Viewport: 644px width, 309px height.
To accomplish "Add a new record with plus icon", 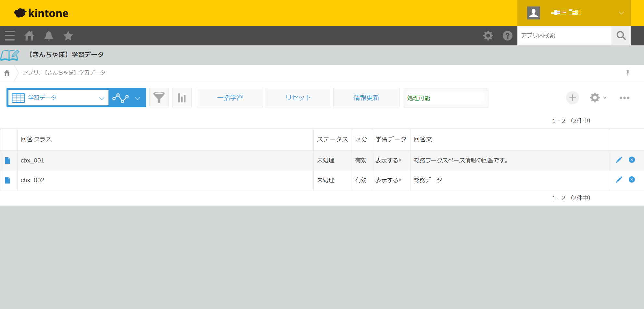I will pos(572,98).
